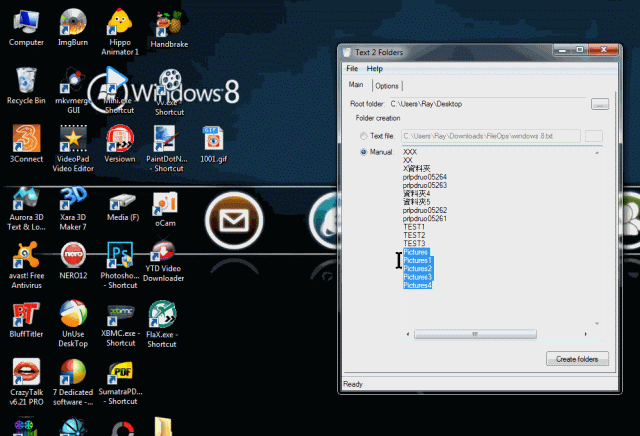Click the horizontal scrollbar thumb in folder list
This screenshot has height=436, width=640.
(475, 334)
